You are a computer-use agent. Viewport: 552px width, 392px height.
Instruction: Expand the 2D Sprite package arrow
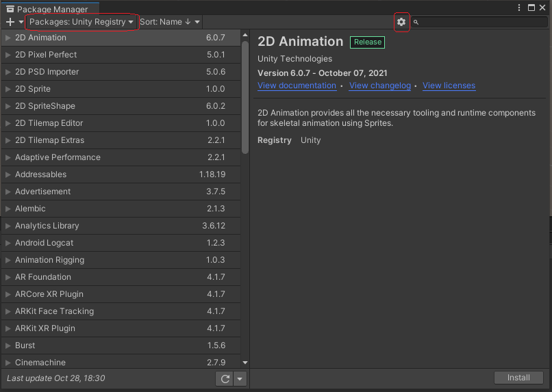click(x=8, y=89)
